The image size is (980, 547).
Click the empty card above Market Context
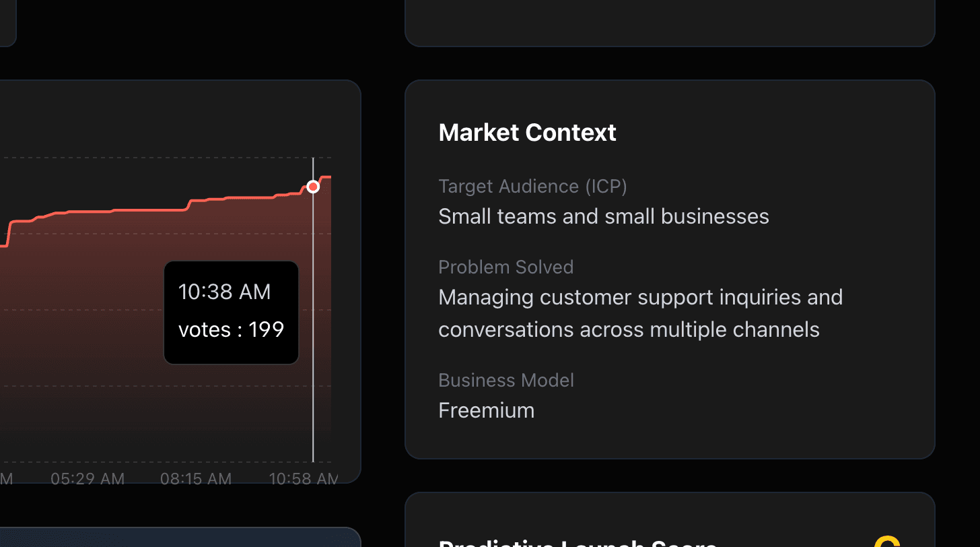[x=670, y=22]
